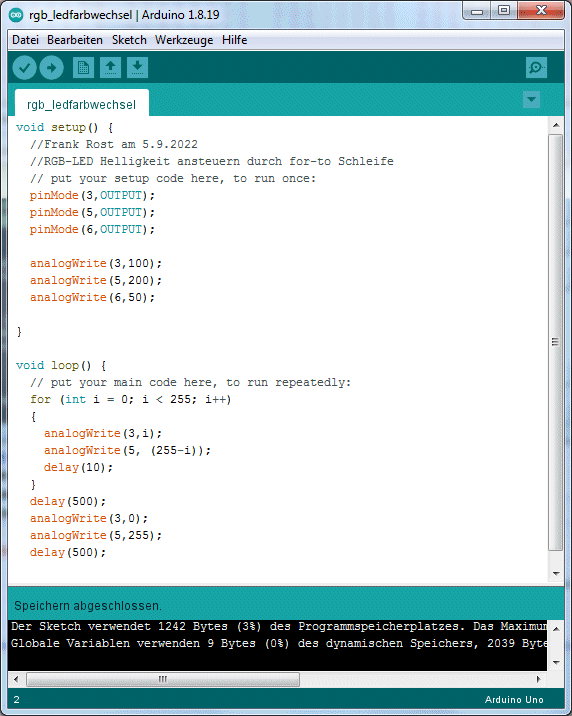Image resolution: width=572 pixels, height=716 pixels.
Task: Open the Bearbeiten menu
Action: [75, 40]
